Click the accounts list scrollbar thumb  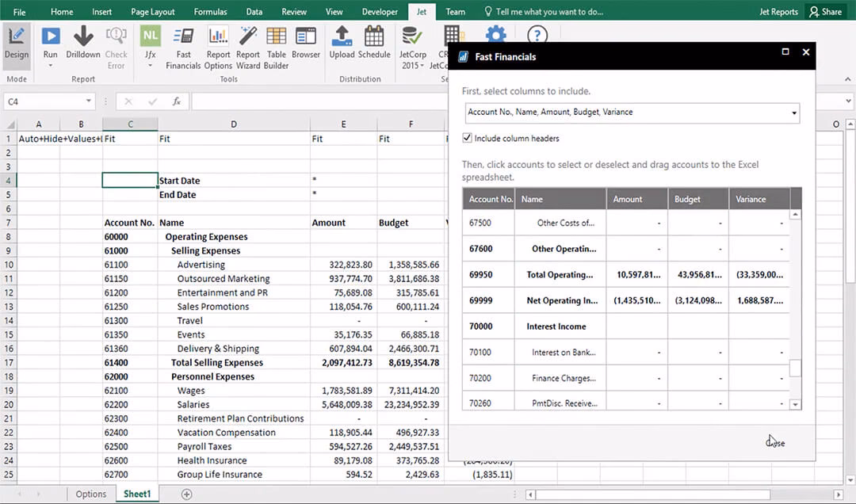coord(796,368)
